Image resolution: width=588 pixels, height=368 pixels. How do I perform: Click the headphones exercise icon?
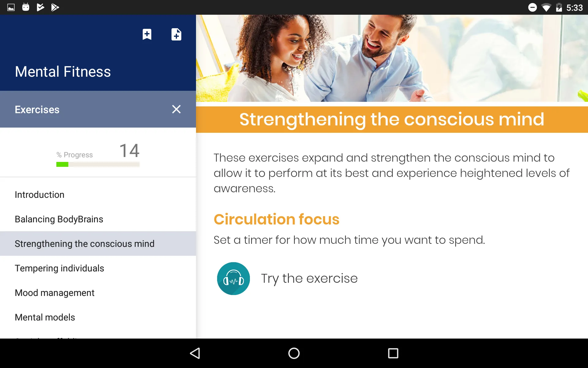(x=233, y=278)
